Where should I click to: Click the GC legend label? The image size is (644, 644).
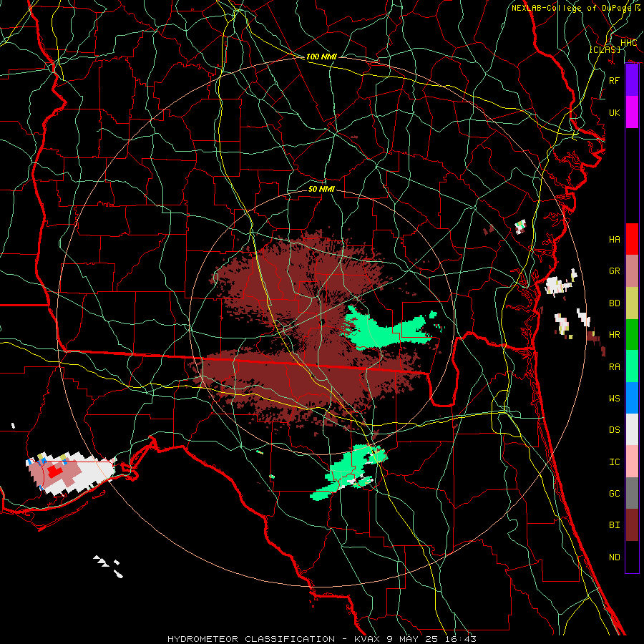point(615,494)
